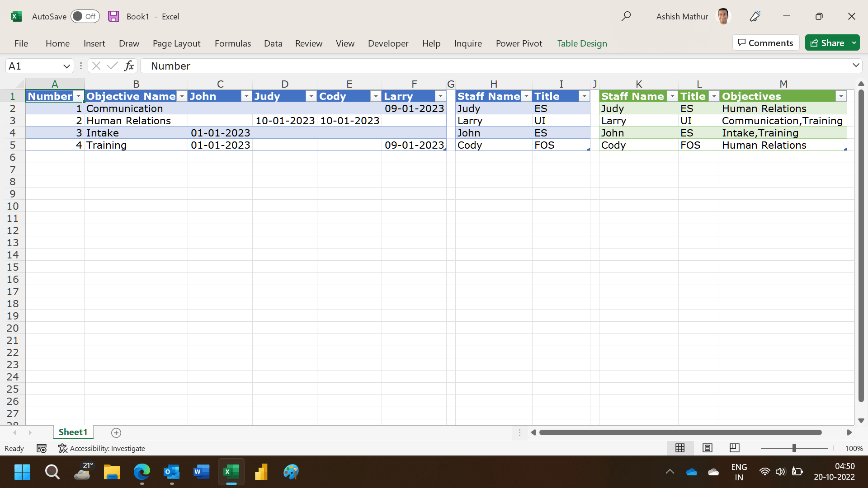Select the Table Design tab

[582, 43]
